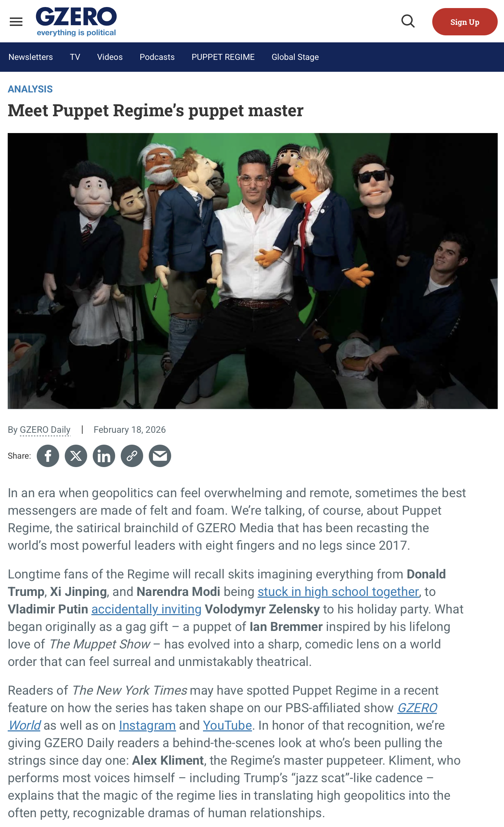Click the puppets article hero image
This screenshot has height=827, width=504.
pos(253,271)
